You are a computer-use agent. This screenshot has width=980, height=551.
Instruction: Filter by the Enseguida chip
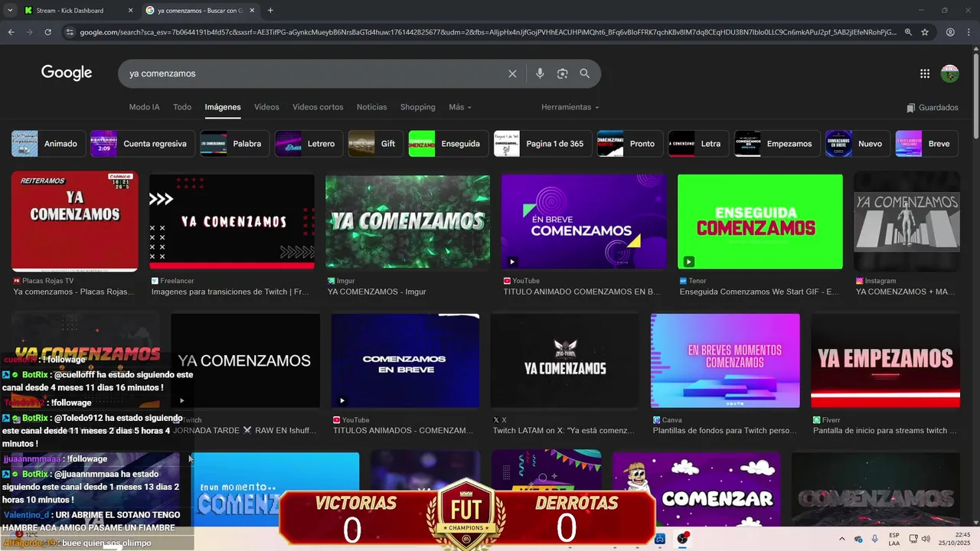point(448,144)
